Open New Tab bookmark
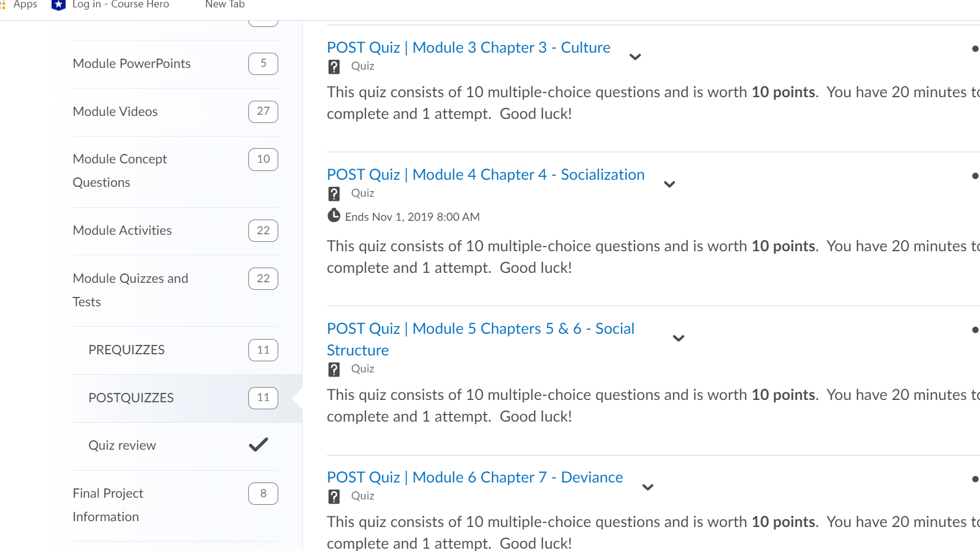The image size is (980, 551). point(225,5)
